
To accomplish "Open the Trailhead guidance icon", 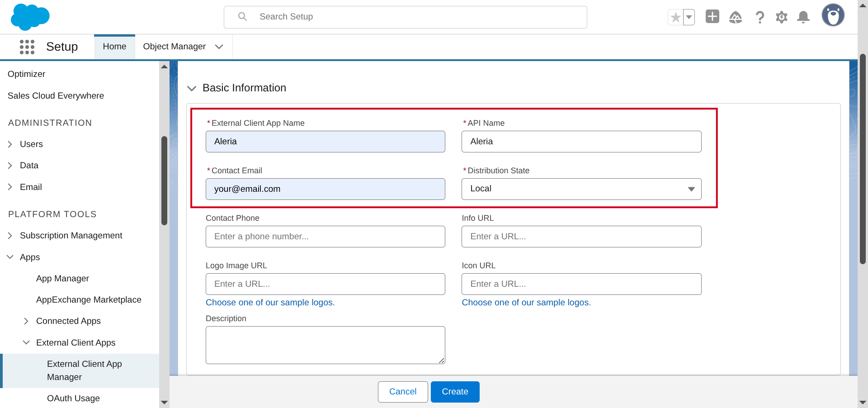I will tap(736, 17).
